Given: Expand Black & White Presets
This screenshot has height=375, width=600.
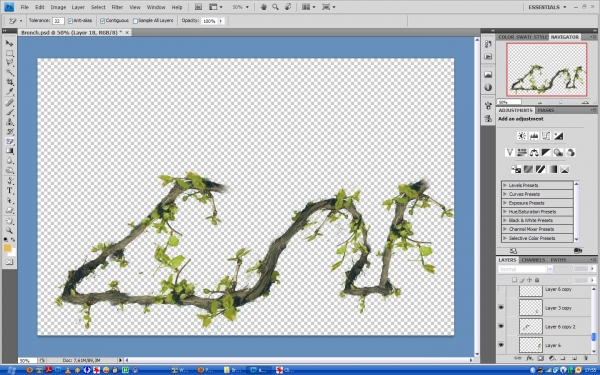Looking at the screenshot, I should tap(505, 220).
